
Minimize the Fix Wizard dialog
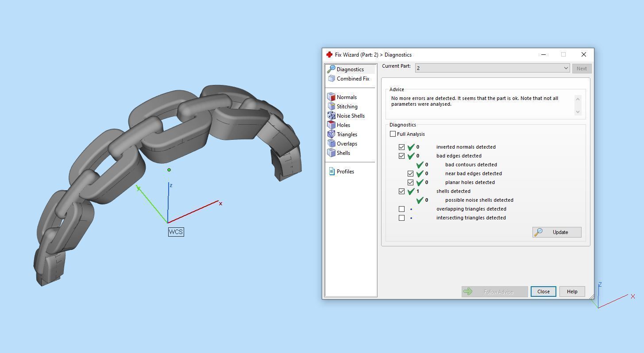[x=543, y=54]
